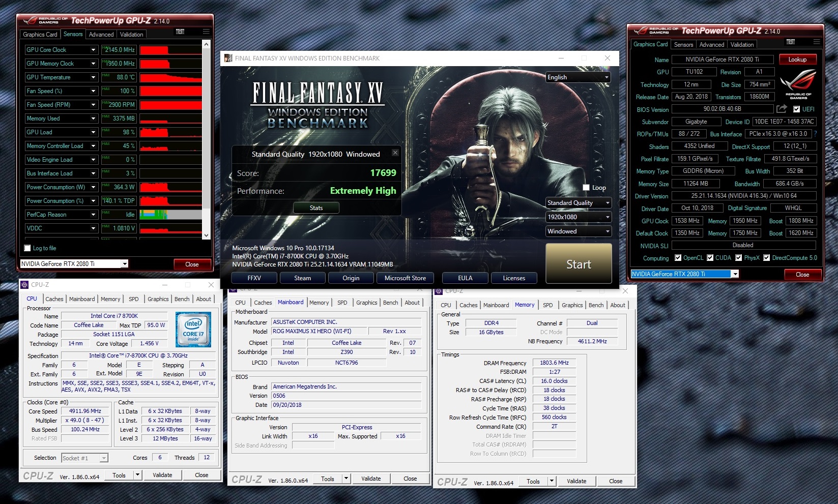Click the Lookup button in GPU-Z
Screen dimensions: 838x504
(797, 60)
